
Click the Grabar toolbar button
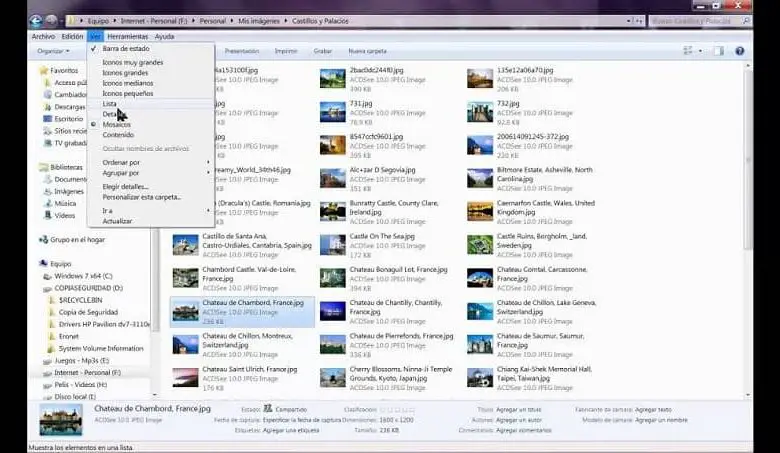(323, 50)
